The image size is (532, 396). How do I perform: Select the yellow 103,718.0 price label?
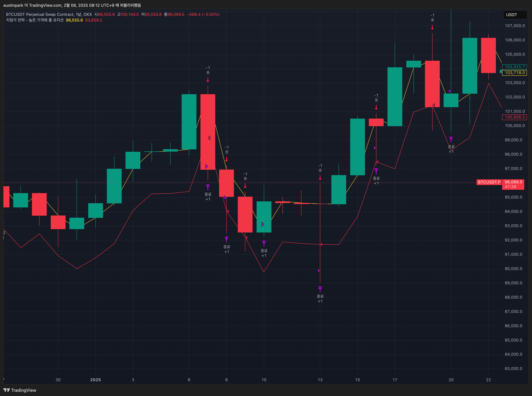515,73
